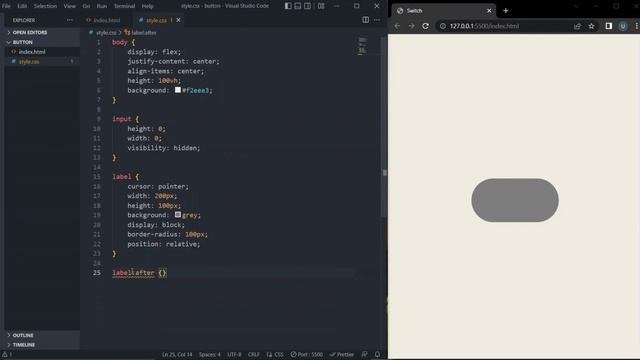The height and width of the screenshot is (360, 640).
Task: Open the File menu
Action: pos(6,6)
